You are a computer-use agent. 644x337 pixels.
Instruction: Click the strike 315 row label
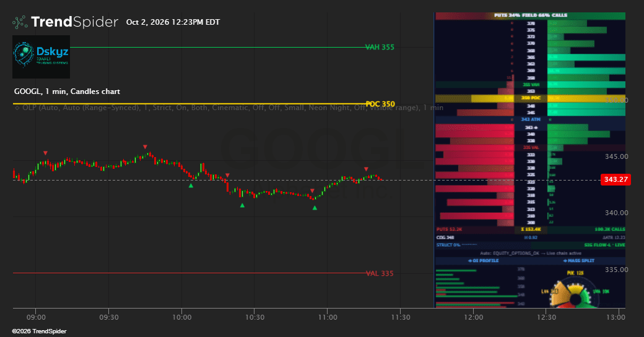[x=531, y=202]
